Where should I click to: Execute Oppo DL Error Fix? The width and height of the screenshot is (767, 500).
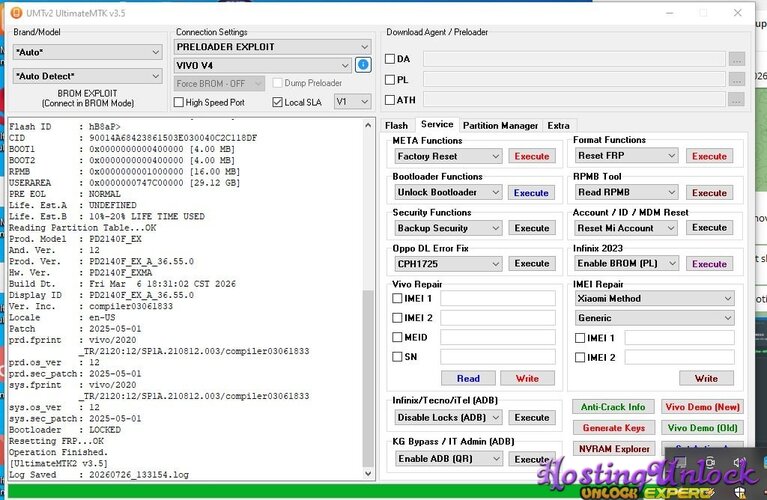(532, 263)
